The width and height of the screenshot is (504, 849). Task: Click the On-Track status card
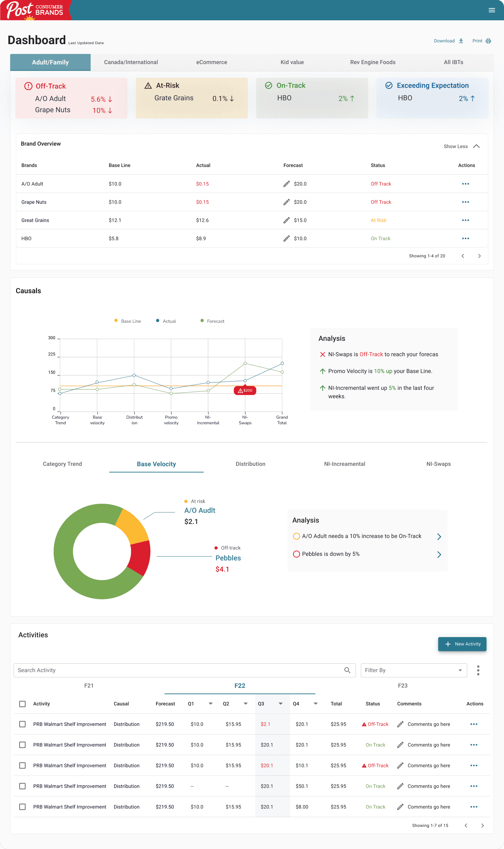pyautogui.click(x=312, y=98)
